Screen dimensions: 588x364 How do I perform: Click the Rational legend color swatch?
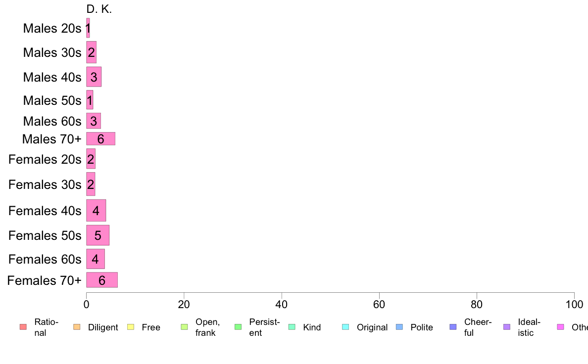pos(23,327)
